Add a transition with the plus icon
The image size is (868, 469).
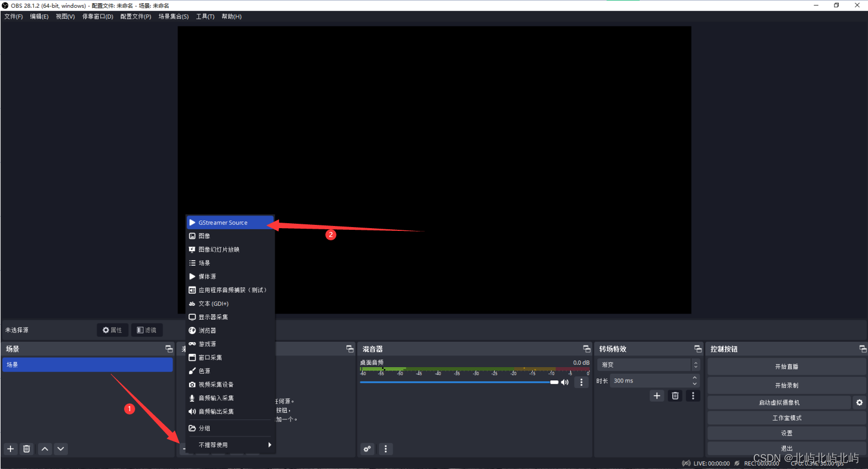click(x=657, y=396)
